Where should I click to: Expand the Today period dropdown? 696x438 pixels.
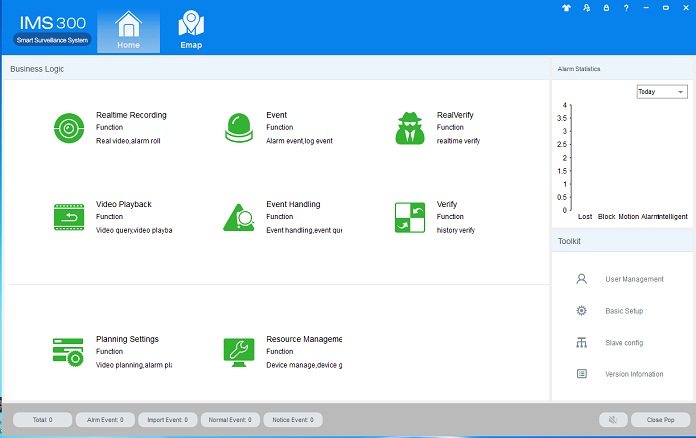click(661, 92)
